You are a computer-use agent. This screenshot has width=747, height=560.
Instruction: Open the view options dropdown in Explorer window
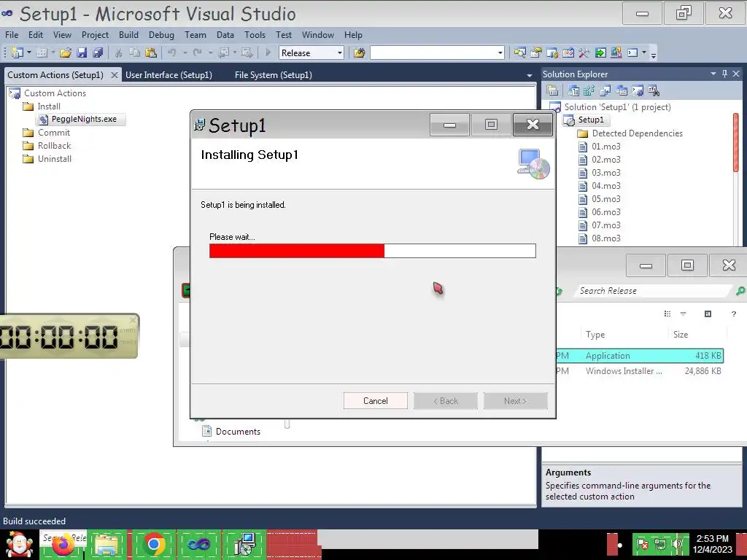point(683,314)
